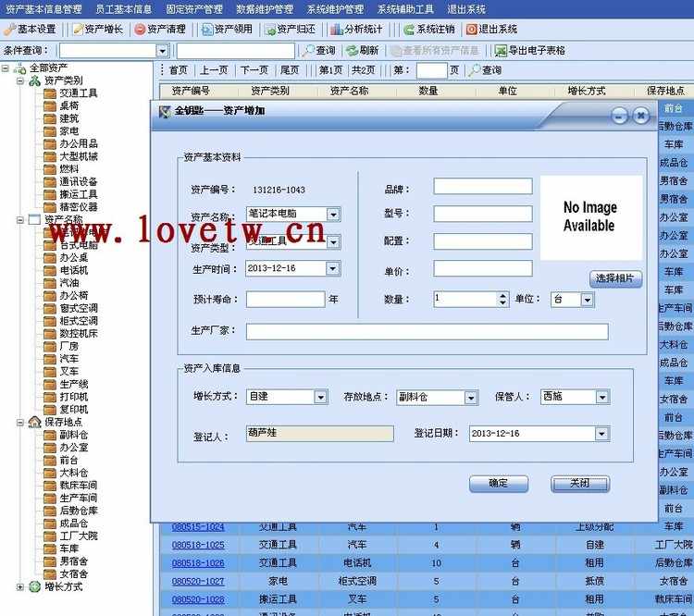Click the 生产厂家 input field
Screen dimensions: 694x616
(428, 332)
